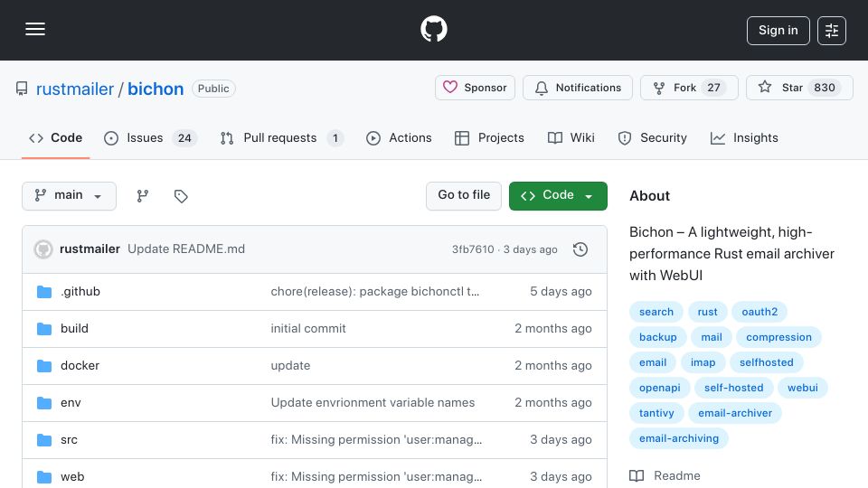Image resolution: width=868 pixels, height=488 pixels.
Task: Open Notifications bell button
Action: pyautogui.click(x=578, y=88)
